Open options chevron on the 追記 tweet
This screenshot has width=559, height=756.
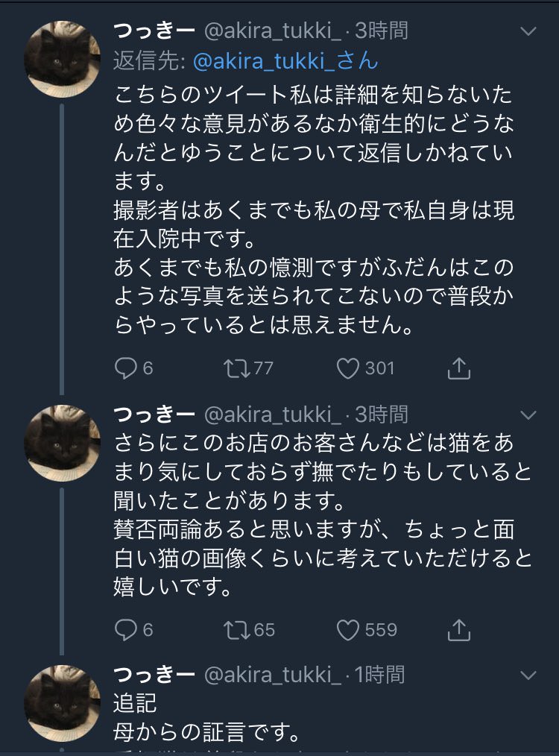click(528, 675)
